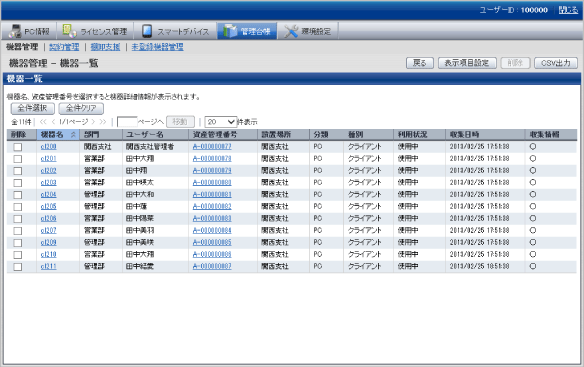Mark the checkbox in cl211 row
Viewport: 584px width, 367px height.
18,267
